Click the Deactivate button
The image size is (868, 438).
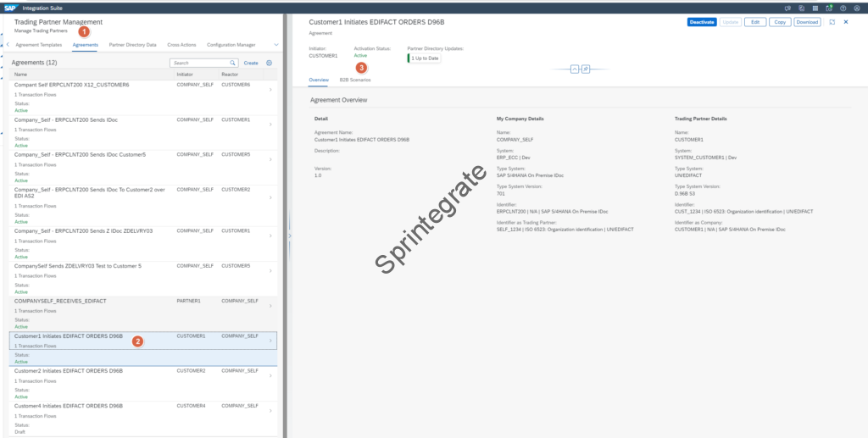701,22
